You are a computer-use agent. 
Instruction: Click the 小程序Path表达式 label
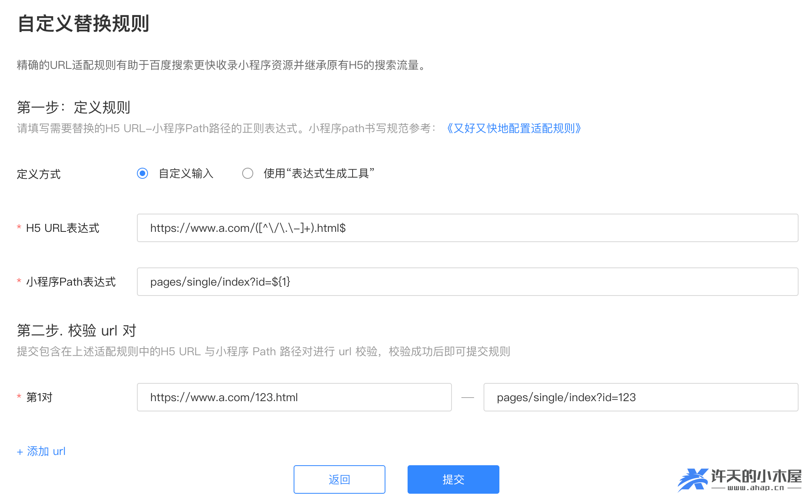point(71,282)
